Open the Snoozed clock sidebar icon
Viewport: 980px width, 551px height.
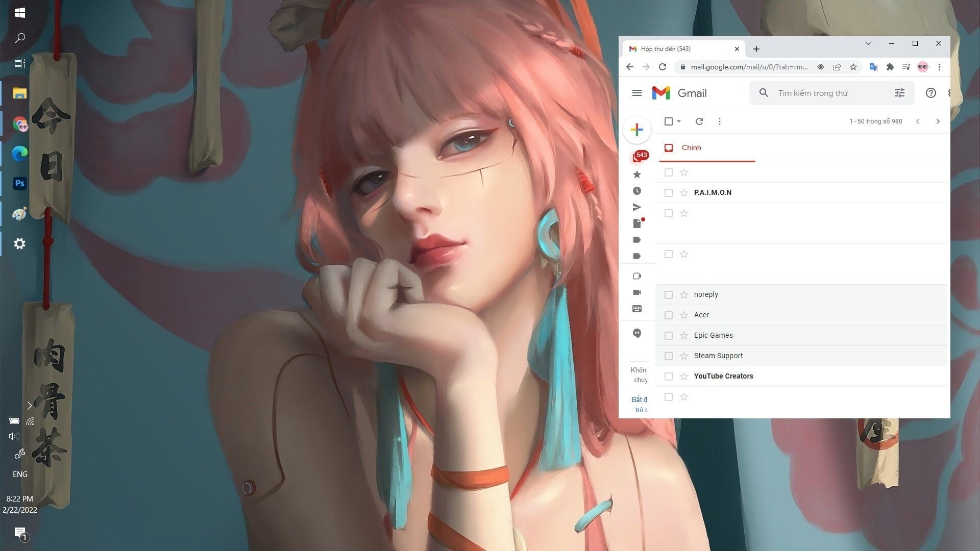(x=636, y=191)
